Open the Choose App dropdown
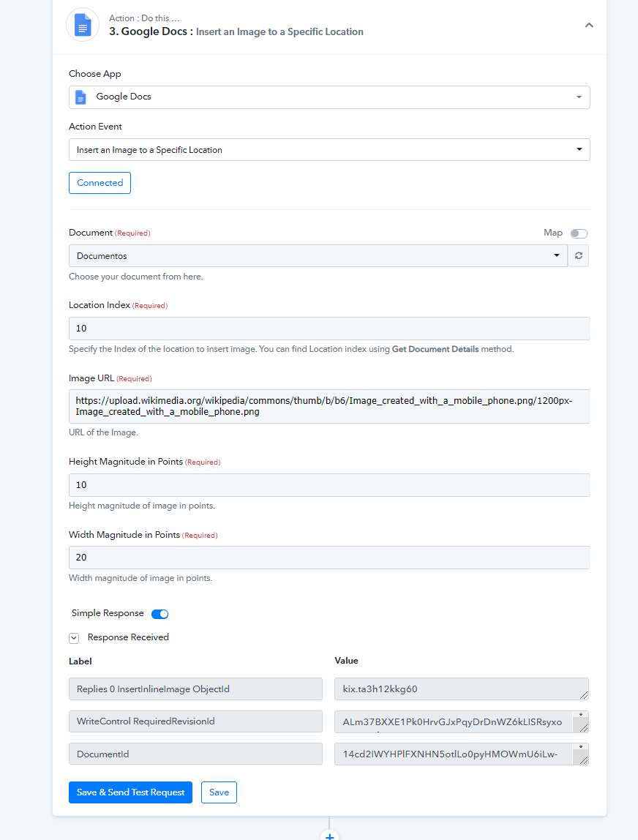The height and width of the screenshot is (840, 638). [329, 97]
